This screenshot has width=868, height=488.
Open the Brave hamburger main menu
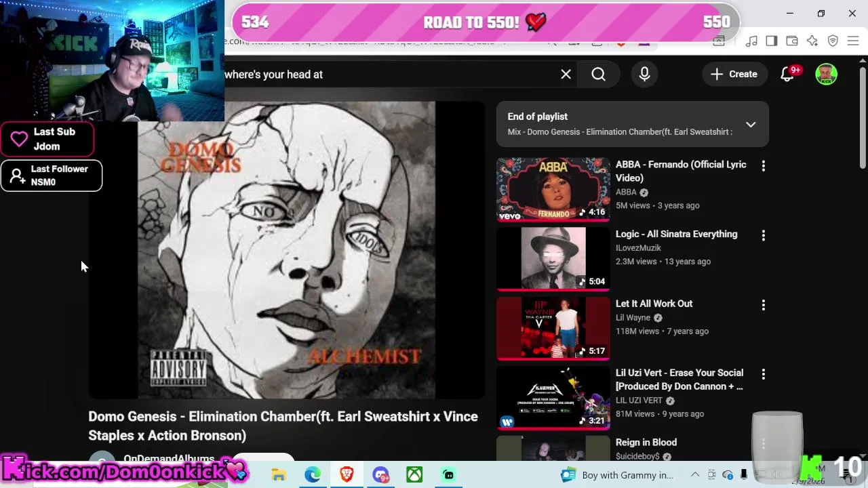pyautogui.click(x=853, y=41)
